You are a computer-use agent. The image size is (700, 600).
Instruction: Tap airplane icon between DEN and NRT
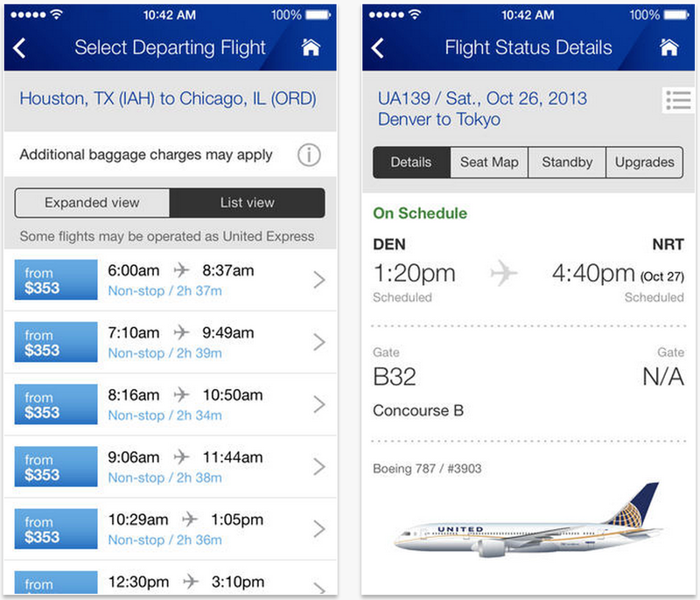coord(504,272)
